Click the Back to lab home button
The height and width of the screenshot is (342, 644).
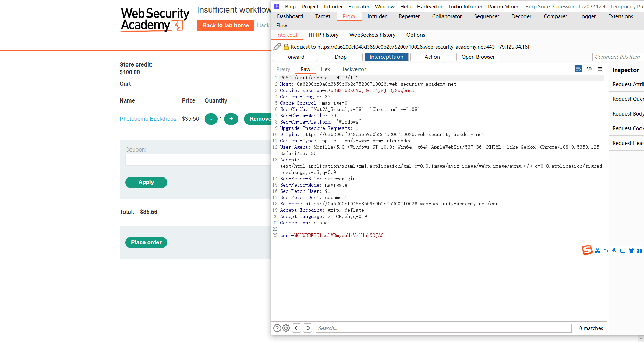(x=226, y=25)
